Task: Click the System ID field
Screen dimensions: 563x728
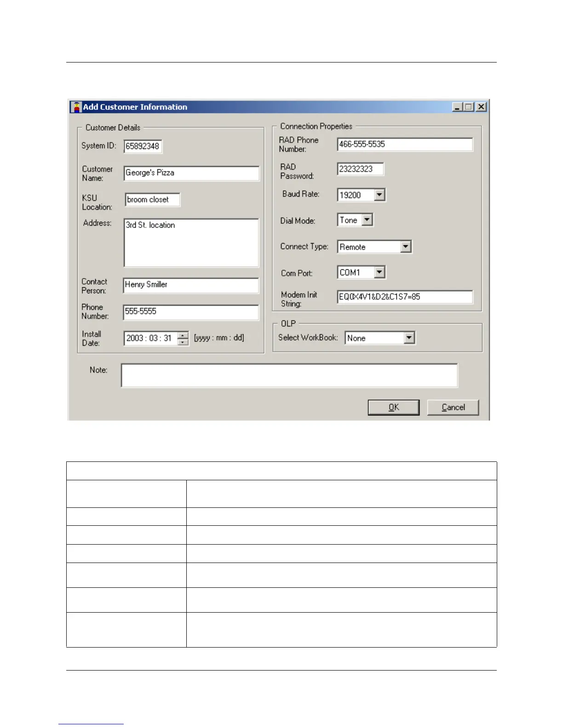Action: (x=143, y=146)
